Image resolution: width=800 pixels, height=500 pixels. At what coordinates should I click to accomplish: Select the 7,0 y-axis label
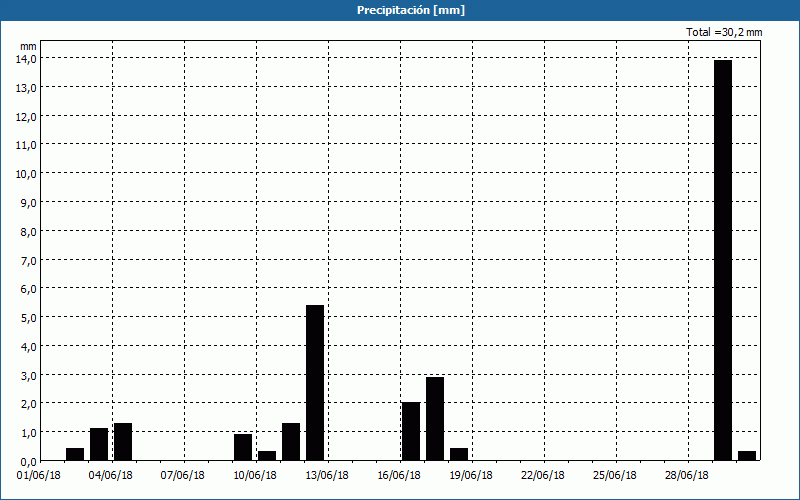click(29, 260)
